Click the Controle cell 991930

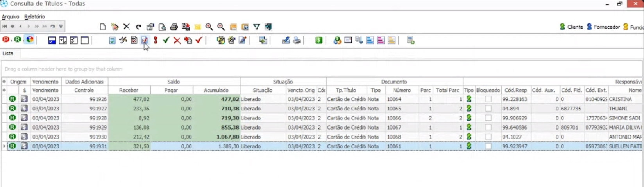[x=84, y=137]
